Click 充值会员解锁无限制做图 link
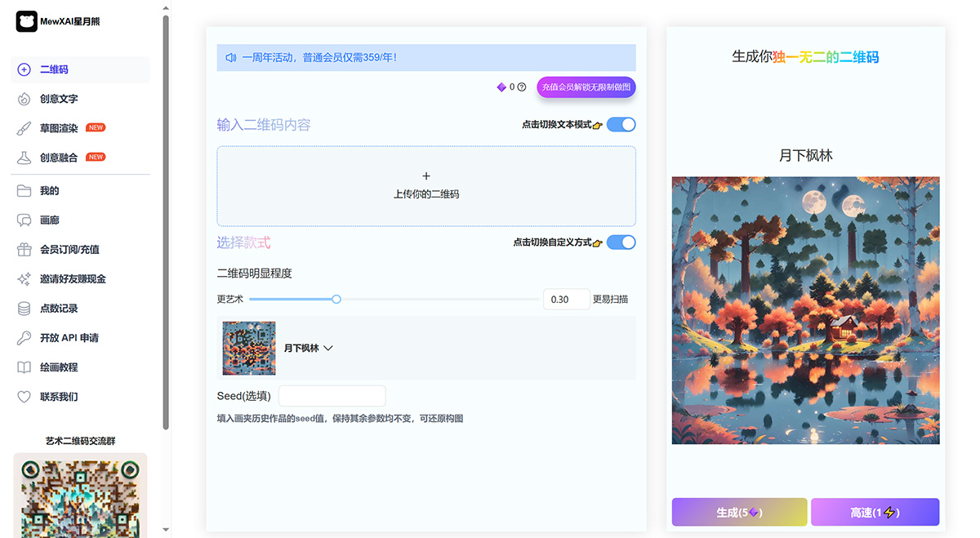980x538 pixels. 586,87
